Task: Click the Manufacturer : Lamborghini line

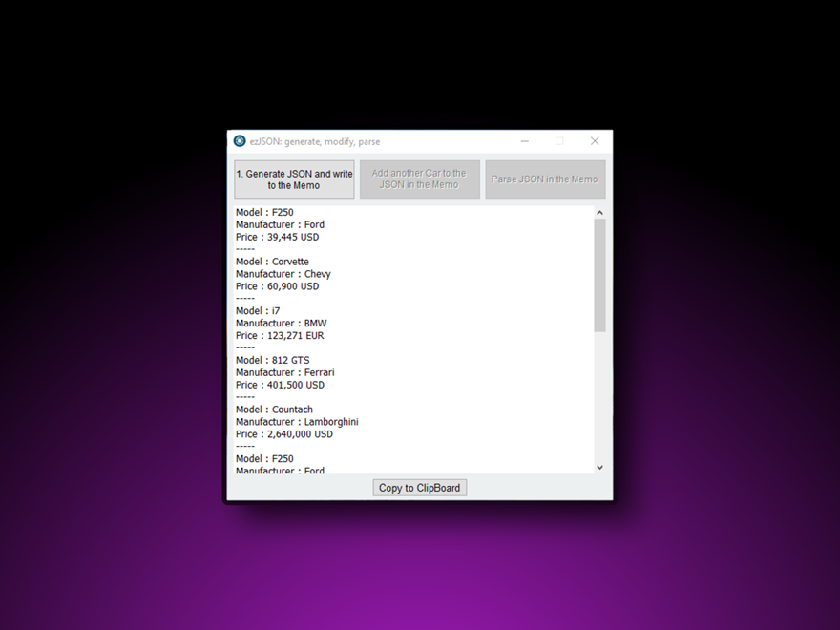Action: 297,422
